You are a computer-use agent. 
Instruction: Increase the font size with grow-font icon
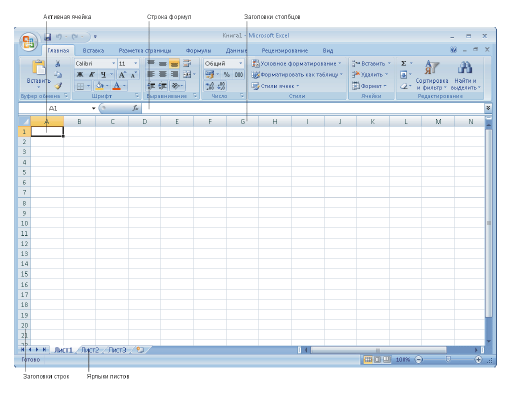122,75
